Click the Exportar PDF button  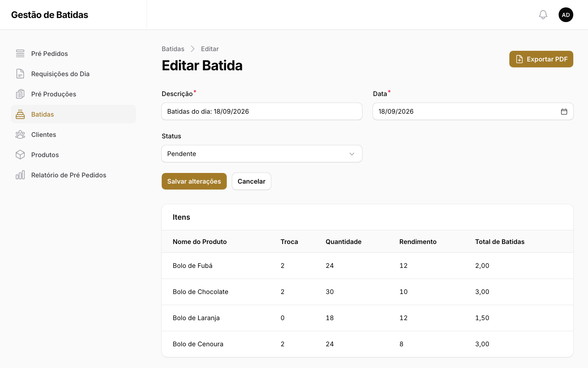[541, 59]
